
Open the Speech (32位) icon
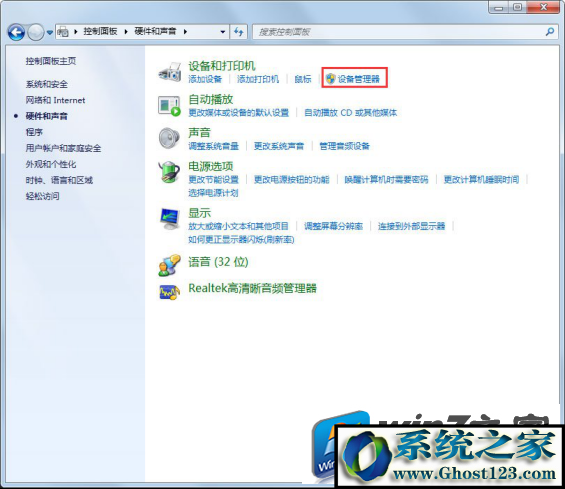click(169, 265)
